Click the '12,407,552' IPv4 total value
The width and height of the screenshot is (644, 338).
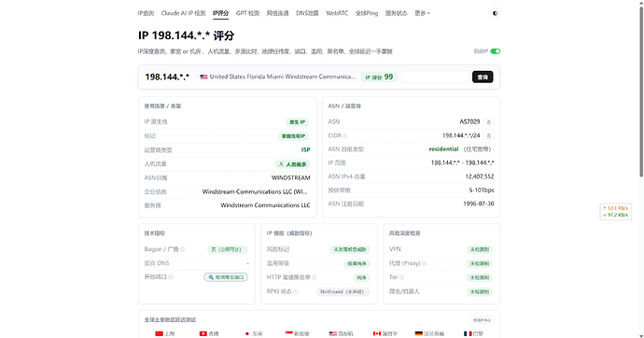point(480,176)
